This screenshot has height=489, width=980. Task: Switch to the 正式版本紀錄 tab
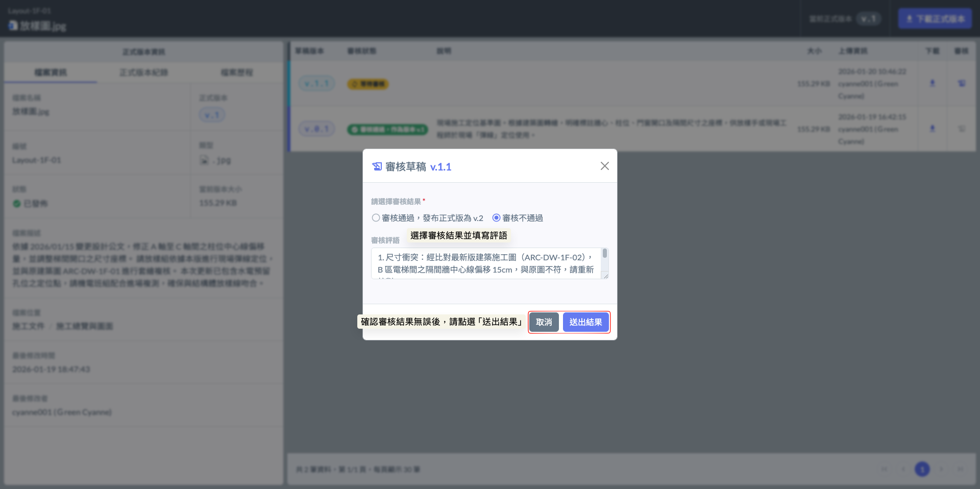click(143, 72)
